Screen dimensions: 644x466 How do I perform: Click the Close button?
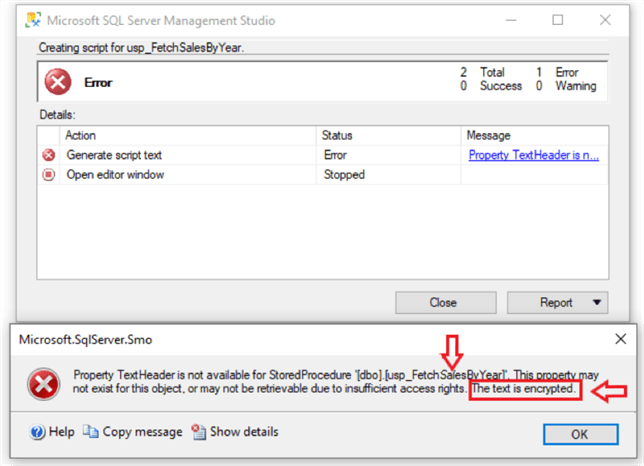pos(446,303)
